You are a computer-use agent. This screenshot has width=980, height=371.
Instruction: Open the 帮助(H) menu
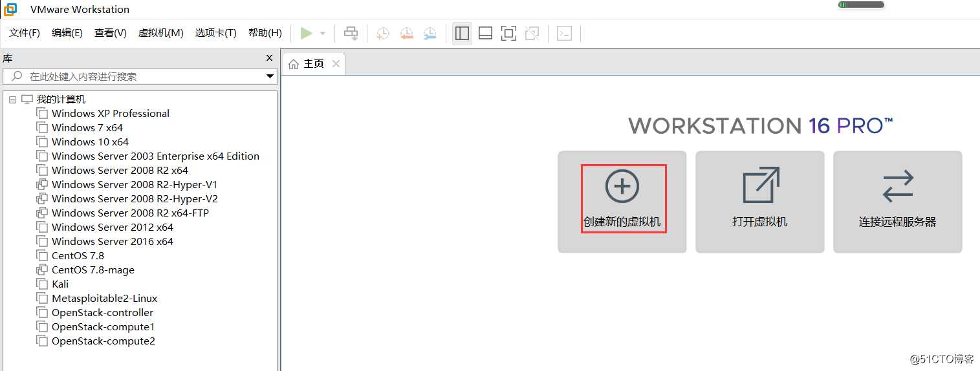coord(265,33)
